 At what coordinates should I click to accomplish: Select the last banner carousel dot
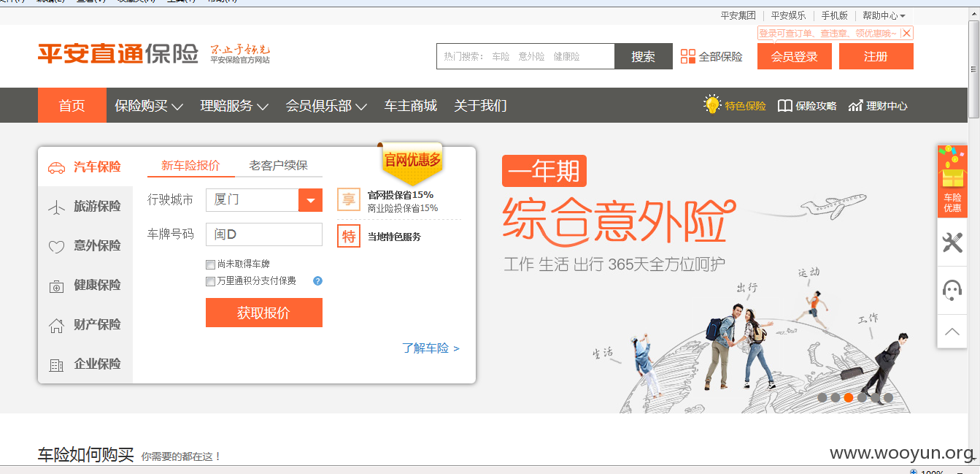click(888, 398)
